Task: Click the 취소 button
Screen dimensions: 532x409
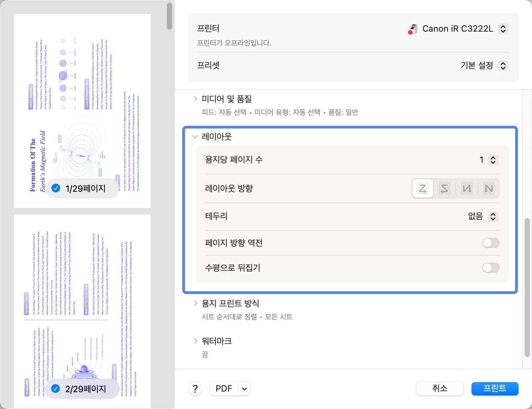Action: coord(440,389)
